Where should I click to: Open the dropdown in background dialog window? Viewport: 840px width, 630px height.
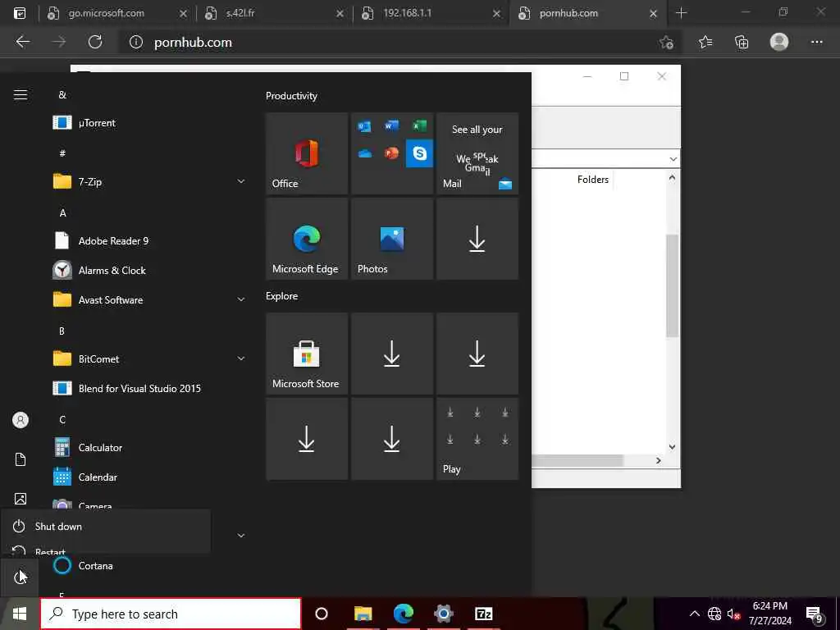[x=673, y=159]
